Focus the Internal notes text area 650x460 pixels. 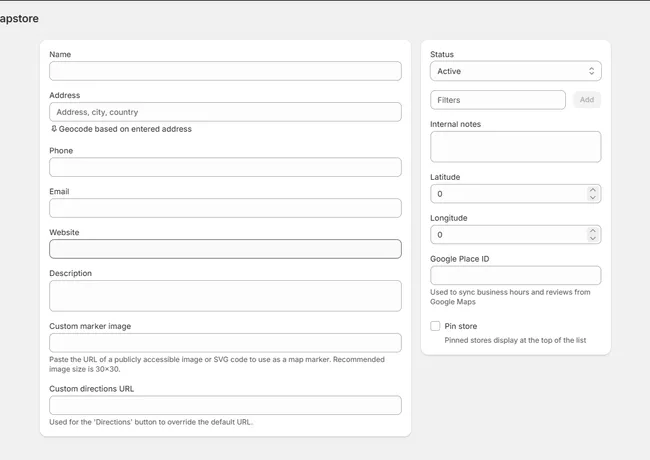[x=516, y=147]
